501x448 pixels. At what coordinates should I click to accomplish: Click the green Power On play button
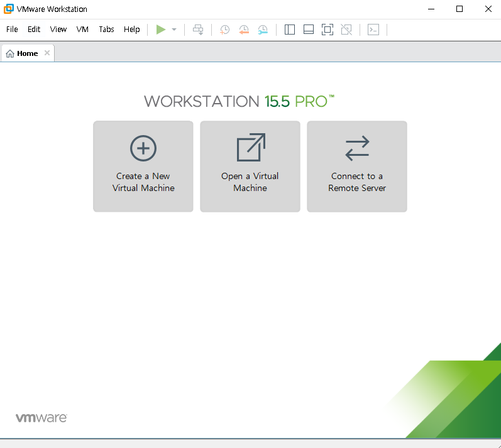[x=161, y=30]
